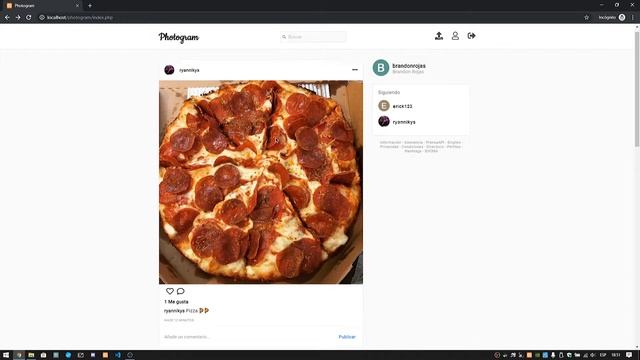Bookmark page with the star icon

coord(587,18)
